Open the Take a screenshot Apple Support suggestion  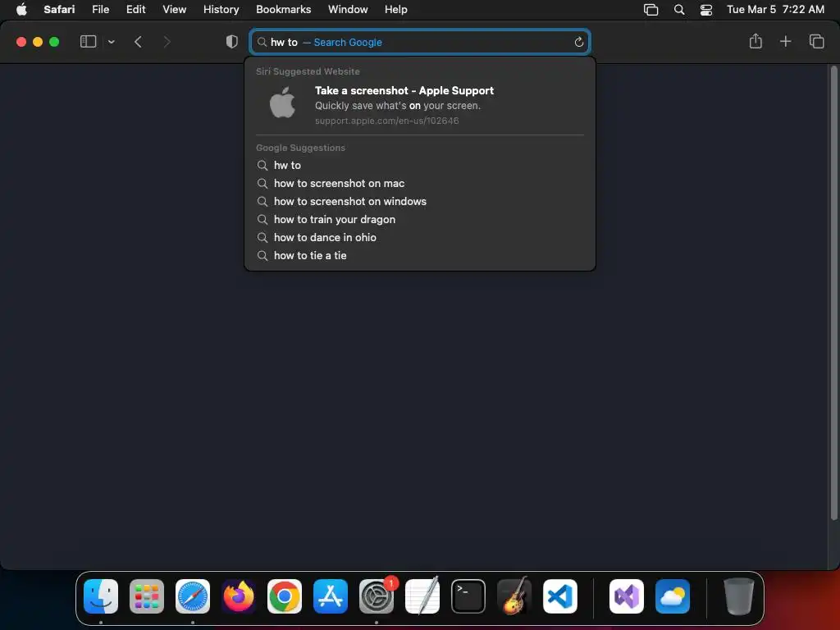pyautogui.click(x=420, y=105)
